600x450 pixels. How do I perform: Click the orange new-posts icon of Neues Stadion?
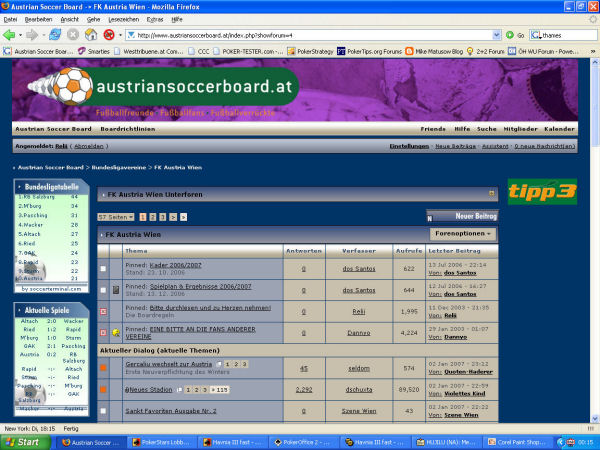click(x=103, y=390)
